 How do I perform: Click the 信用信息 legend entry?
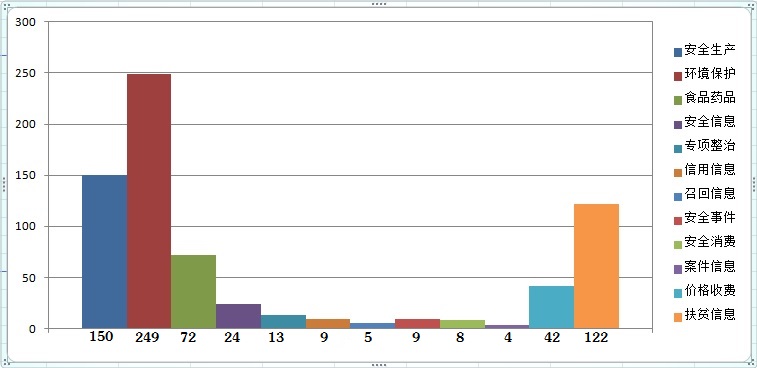coord(705,170)
